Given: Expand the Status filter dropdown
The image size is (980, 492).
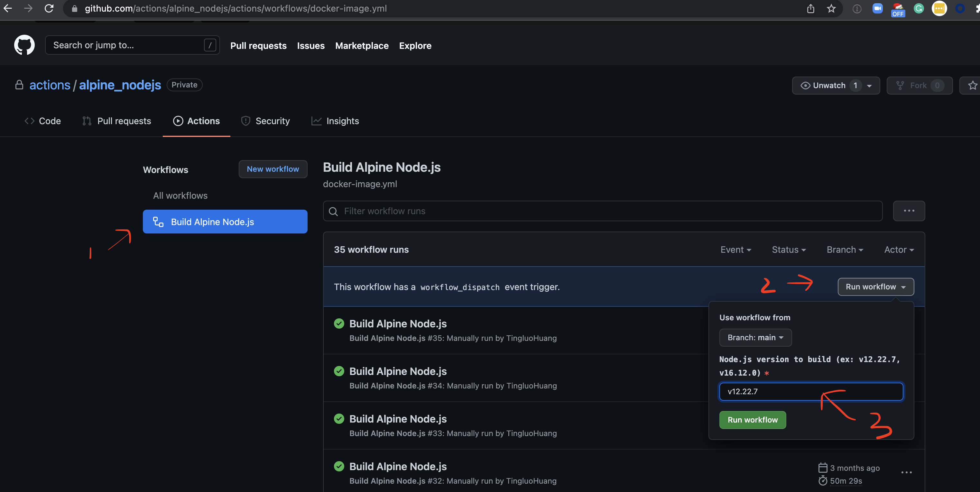Looking at the screenshot, I should click(x=788, y=250).
